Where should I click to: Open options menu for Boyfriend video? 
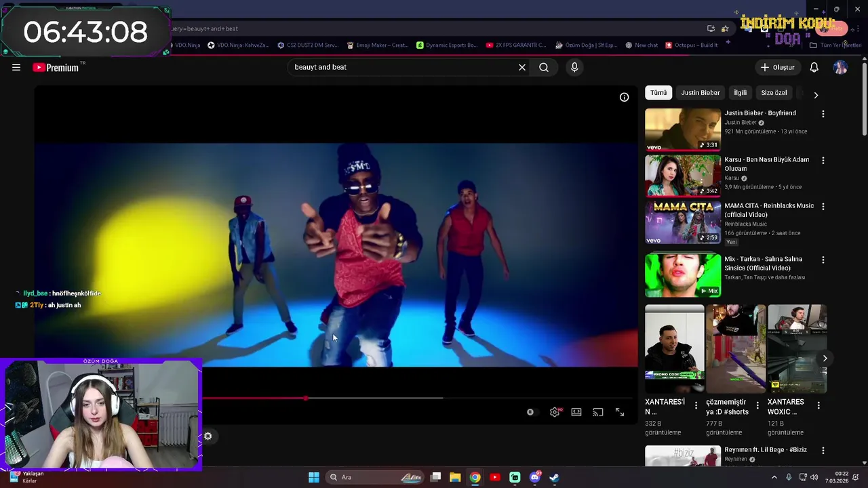823,115
